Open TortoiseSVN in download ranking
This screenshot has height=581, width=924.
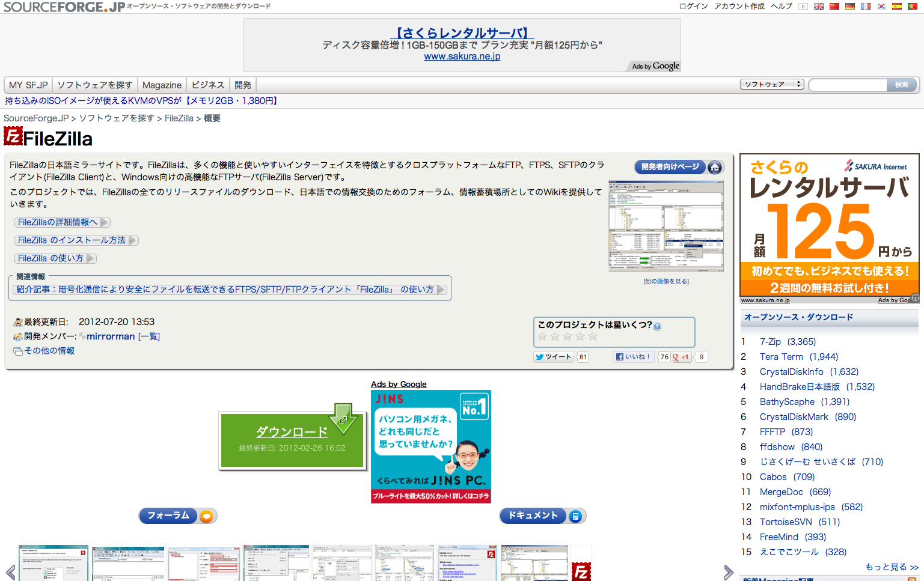click(786, 522)
